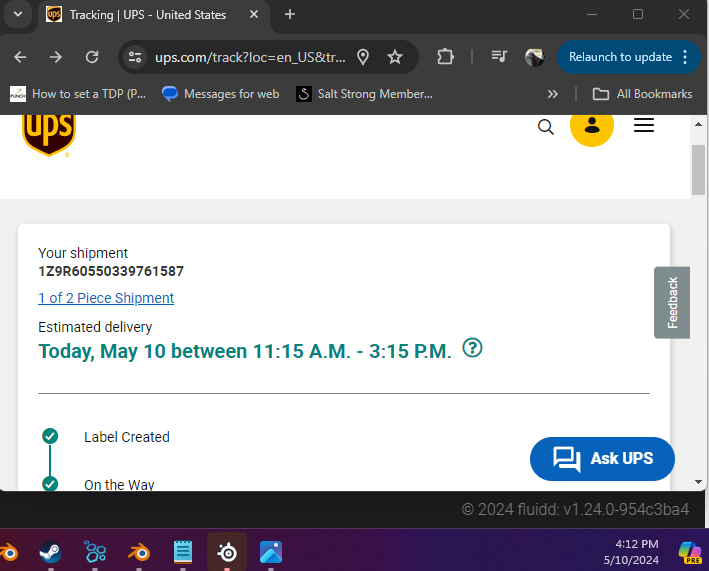Open Photos app from taskbar
This screenshot has width=709, height=571.
tap(271, 552)
